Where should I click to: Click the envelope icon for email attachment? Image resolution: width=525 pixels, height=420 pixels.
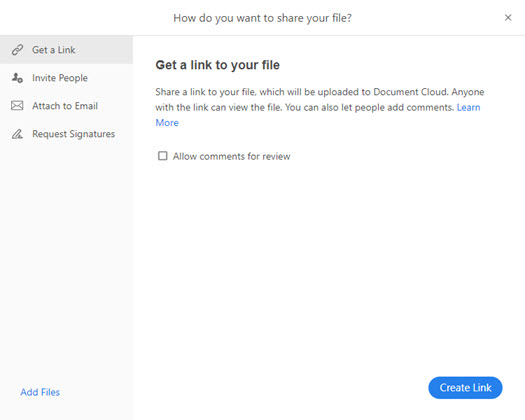tap(17, 106)
